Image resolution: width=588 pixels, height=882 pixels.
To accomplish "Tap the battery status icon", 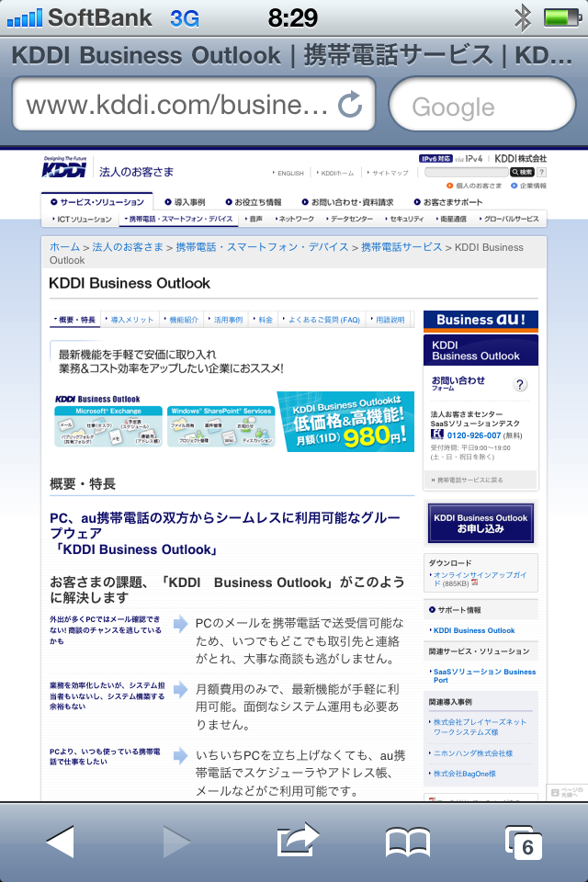I will (562, 17).
